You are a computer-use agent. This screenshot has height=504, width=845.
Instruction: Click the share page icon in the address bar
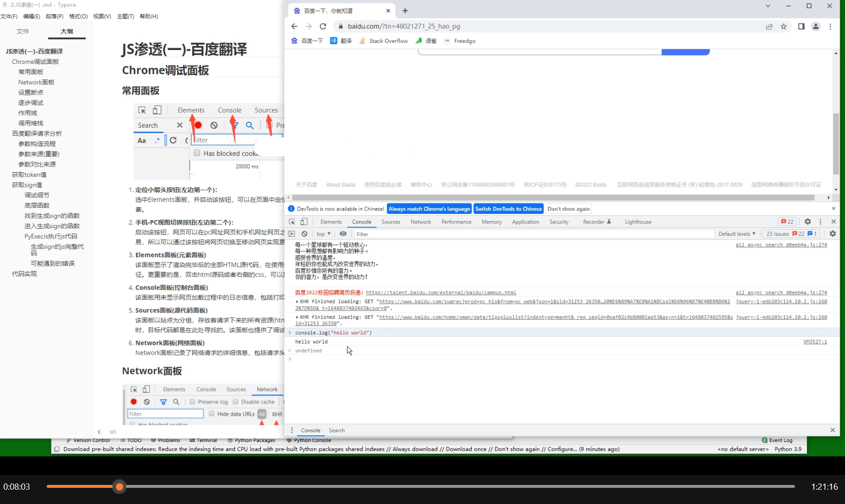click(x=769, y=26)
